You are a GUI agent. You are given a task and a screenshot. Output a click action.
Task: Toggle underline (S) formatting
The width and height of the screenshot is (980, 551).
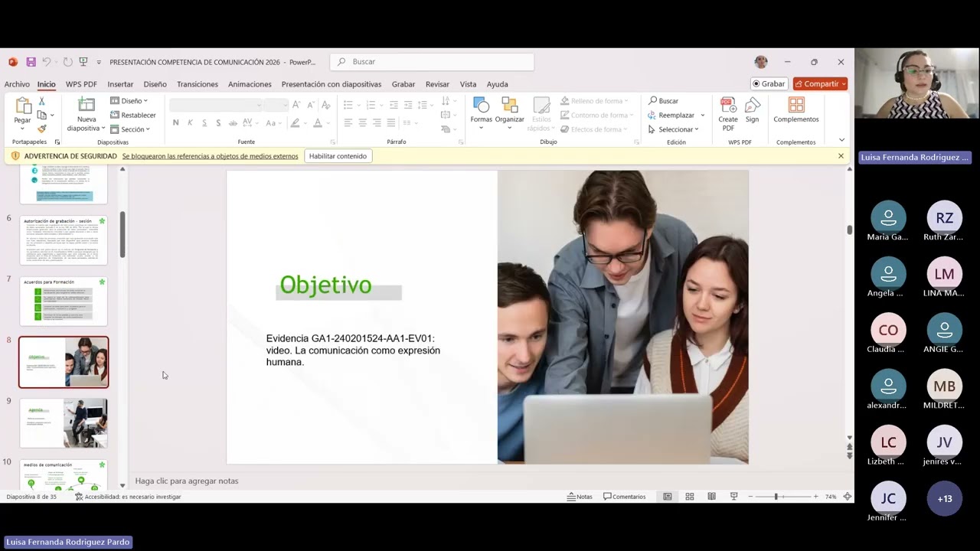click(204, 123)
